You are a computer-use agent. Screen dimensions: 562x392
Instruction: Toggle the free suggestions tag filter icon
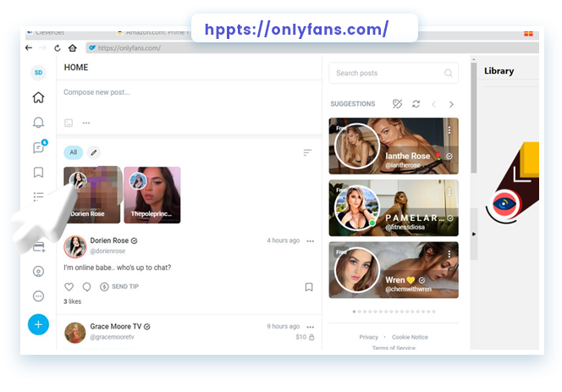point(397,104)
